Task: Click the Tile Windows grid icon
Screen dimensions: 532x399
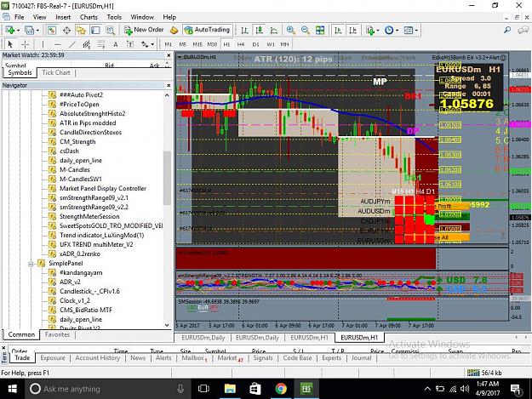Action: click(x=320, y=30)
